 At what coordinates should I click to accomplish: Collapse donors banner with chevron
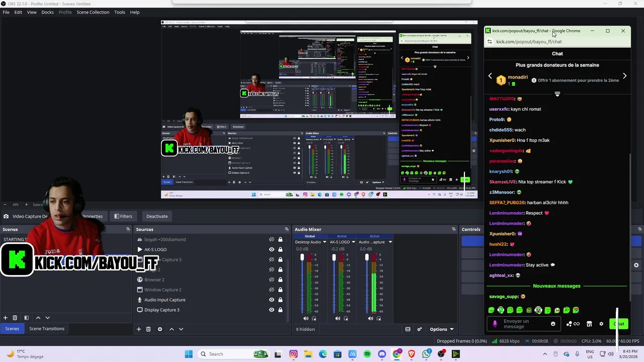(557, 94)
